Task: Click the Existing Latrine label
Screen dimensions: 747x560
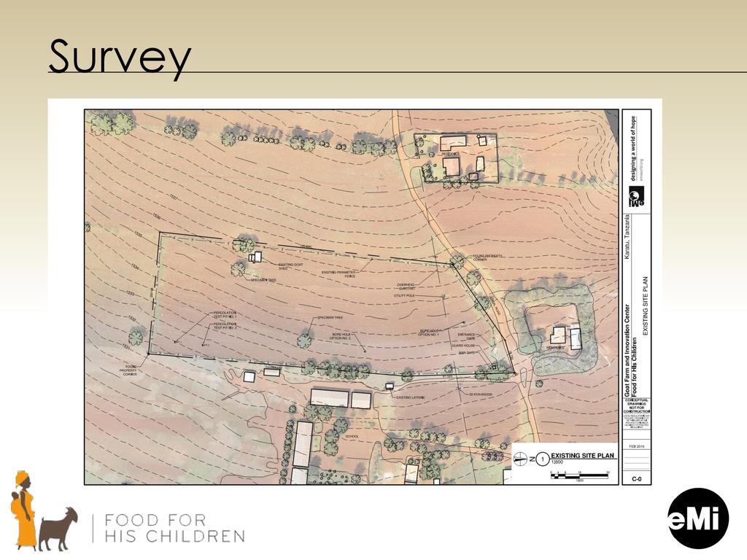Action: coord(414,397)
